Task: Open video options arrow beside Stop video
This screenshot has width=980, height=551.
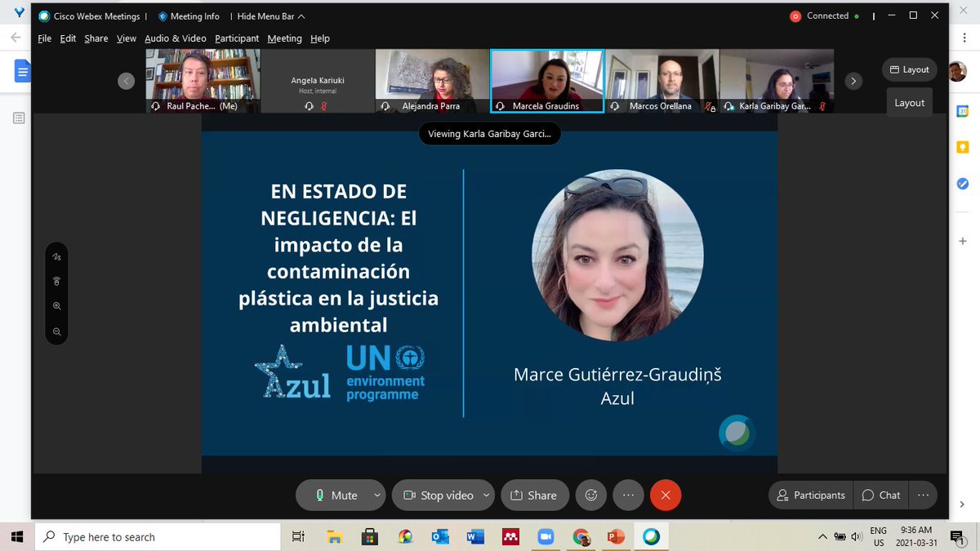Action: (487, 495)
